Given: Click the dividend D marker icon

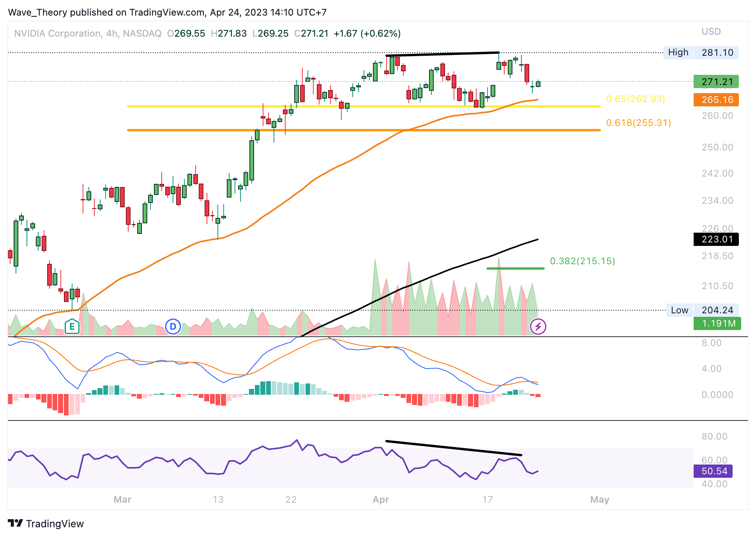Looking at the screenshot, I should 173,327.
